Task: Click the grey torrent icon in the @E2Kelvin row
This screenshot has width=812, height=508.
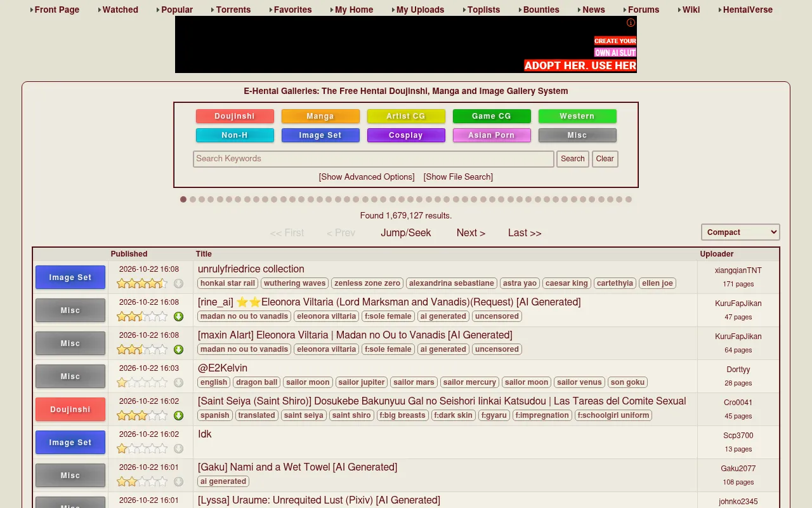Action: 178,382
